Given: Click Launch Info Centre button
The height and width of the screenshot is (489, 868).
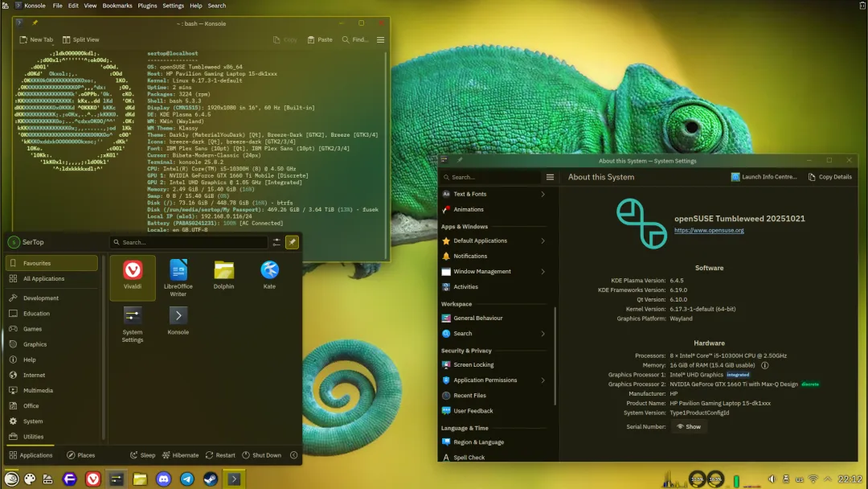Looking at the screenshot, I should (x=764, y=177).
